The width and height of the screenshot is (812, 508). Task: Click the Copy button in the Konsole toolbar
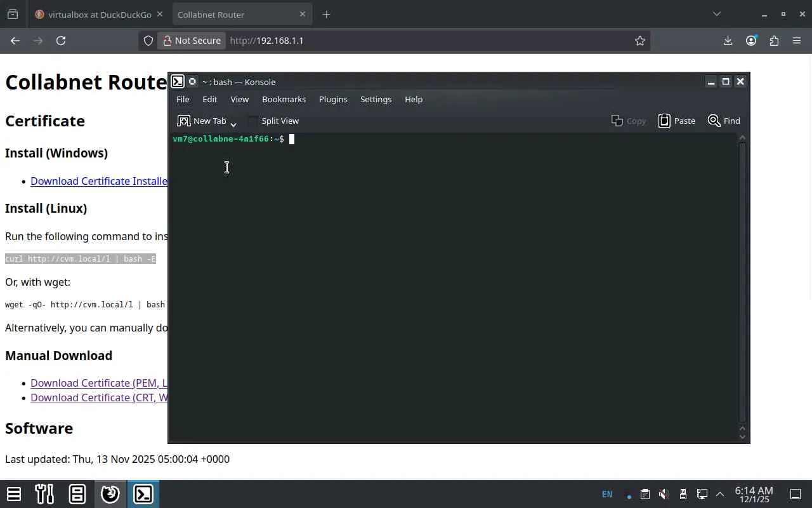click(629, 121)
